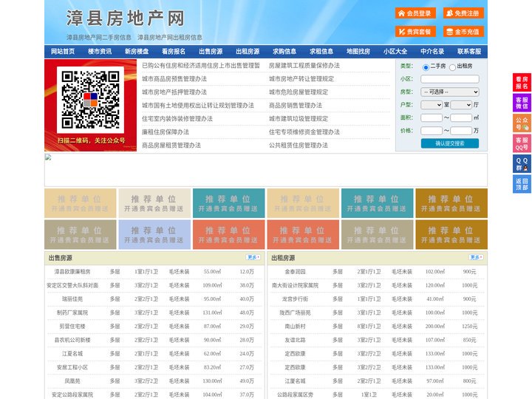
Task: Open listing 安居工程小区
Action: click(x=72, y=367)
